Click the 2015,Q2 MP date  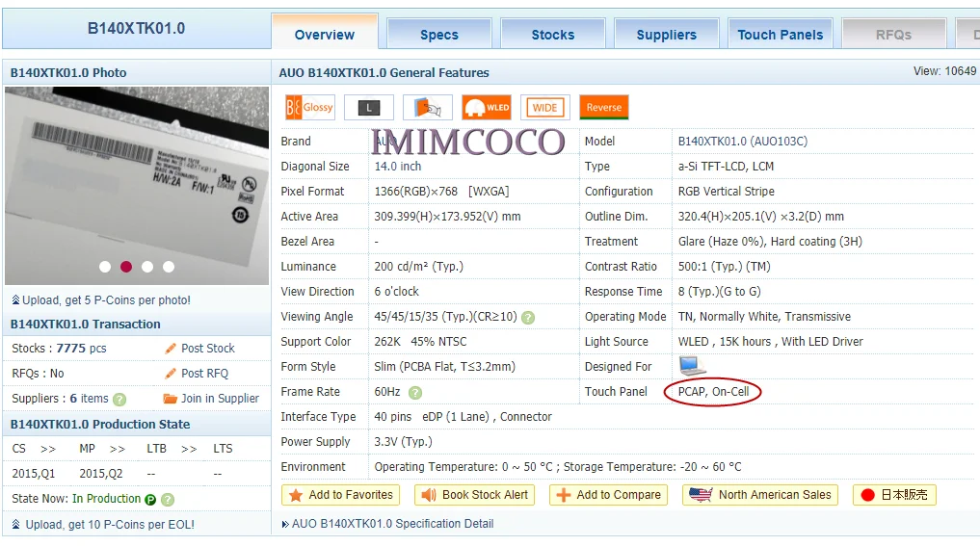[100, 474]
